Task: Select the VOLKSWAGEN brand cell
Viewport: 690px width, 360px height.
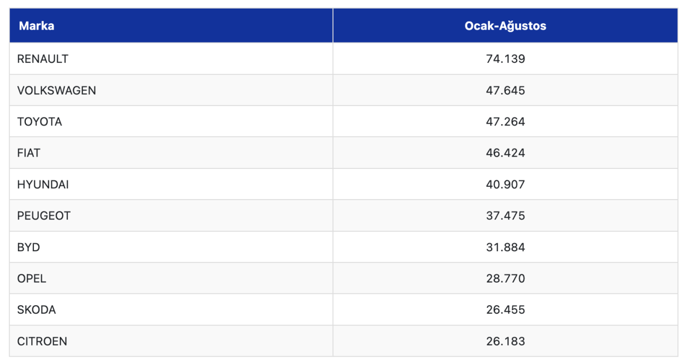Action: click(171, 90)
